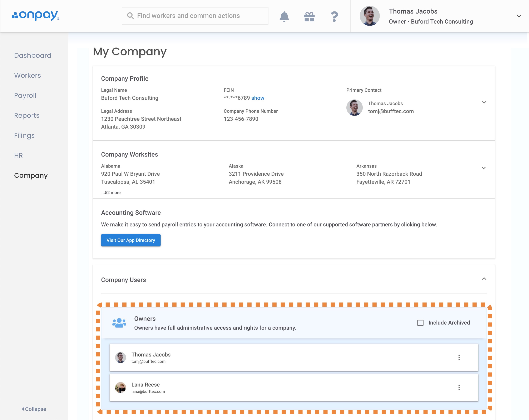
Task: Open the gift rewards icon
Action: pyautogui.click(x=309, y=17)
